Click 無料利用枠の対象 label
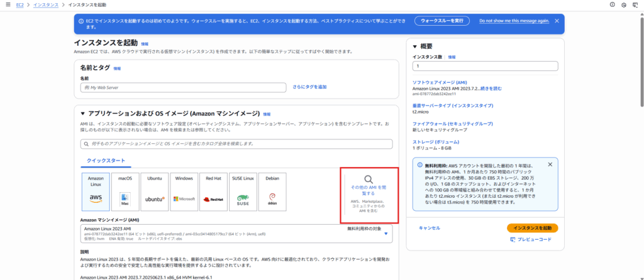 pos(365,228)
